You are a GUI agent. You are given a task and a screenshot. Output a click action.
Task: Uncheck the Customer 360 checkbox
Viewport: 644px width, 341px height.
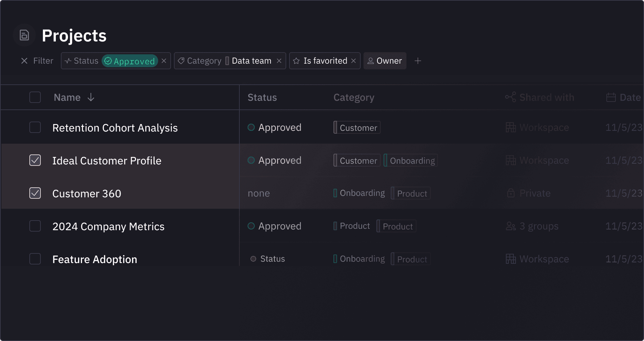tap(35, 193)
